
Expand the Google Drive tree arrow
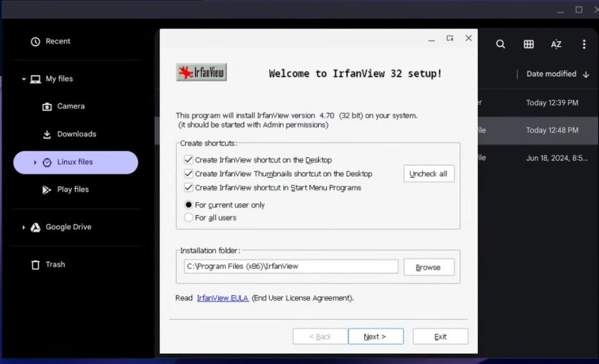[23, 227]
